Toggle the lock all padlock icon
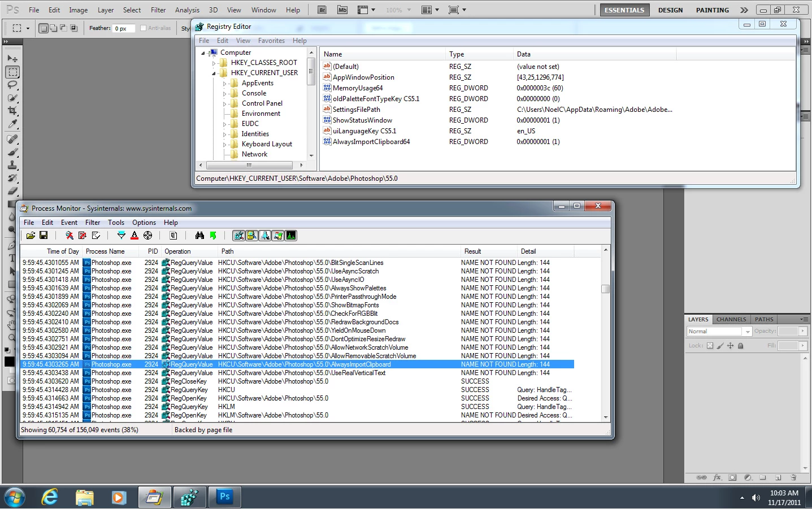 point(741,346)
